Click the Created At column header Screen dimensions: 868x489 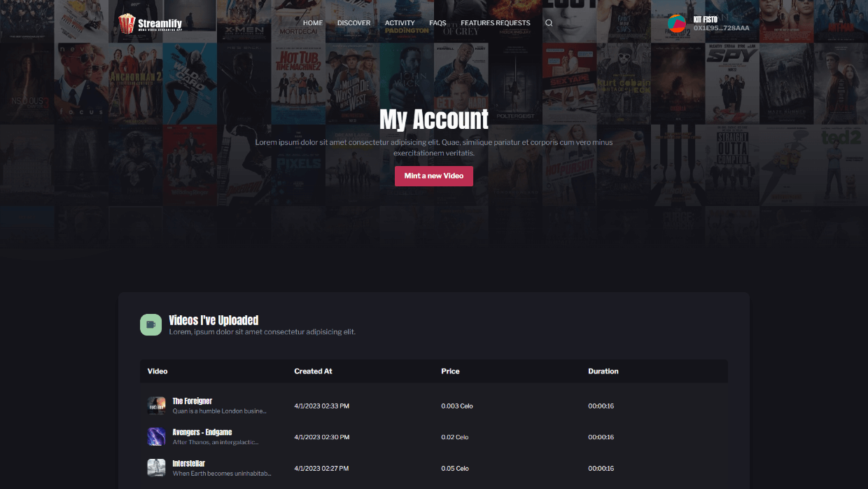pos(313,371)
